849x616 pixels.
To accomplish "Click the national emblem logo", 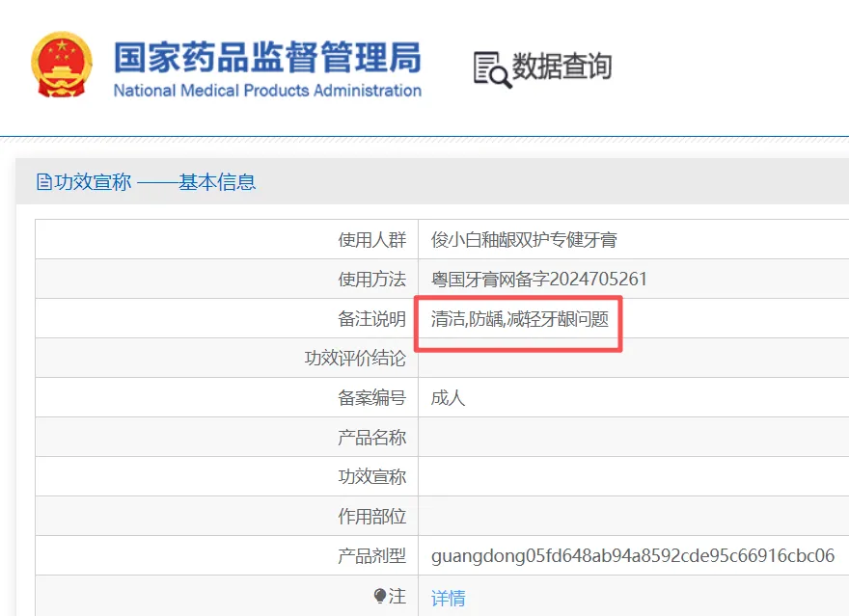I will tap(62, 65).
